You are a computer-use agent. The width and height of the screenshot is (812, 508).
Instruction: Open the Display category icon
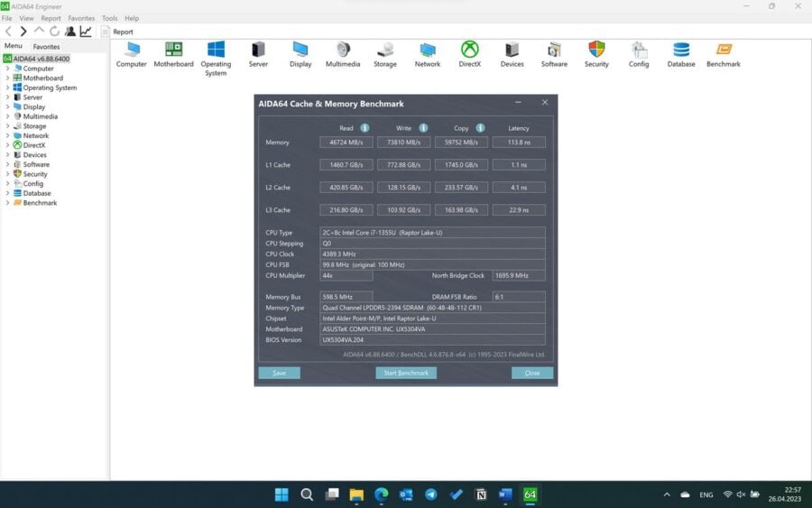pyautogui.click(x=300, y=54)
